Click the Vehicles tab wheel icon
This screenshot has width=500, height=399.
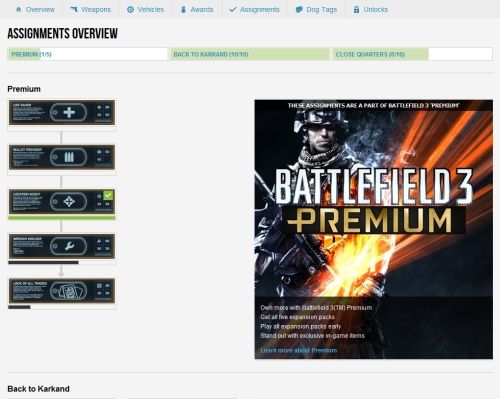(x=130, y=10)
